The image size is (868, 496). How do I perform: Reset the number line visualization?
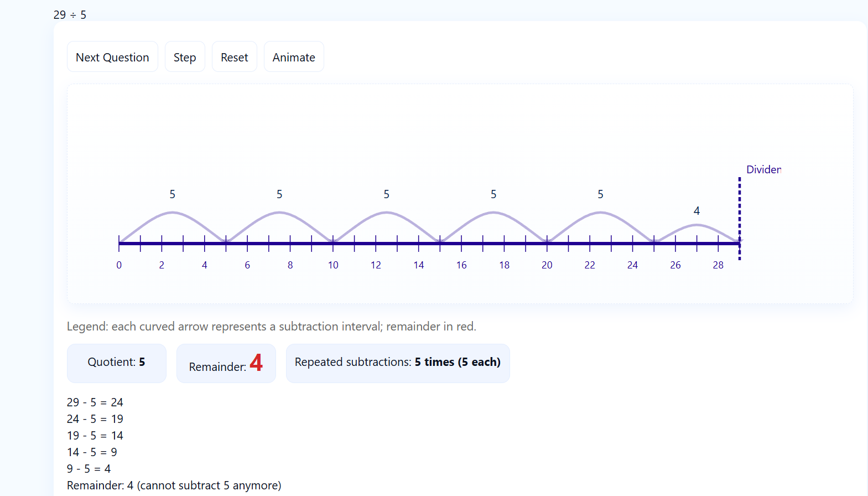click(x=234, y=57)
